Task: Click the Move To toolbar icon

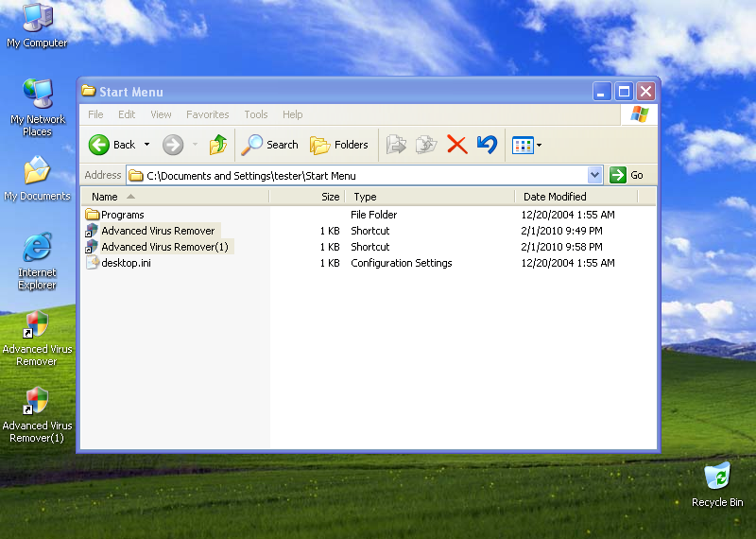Action: 396,145
